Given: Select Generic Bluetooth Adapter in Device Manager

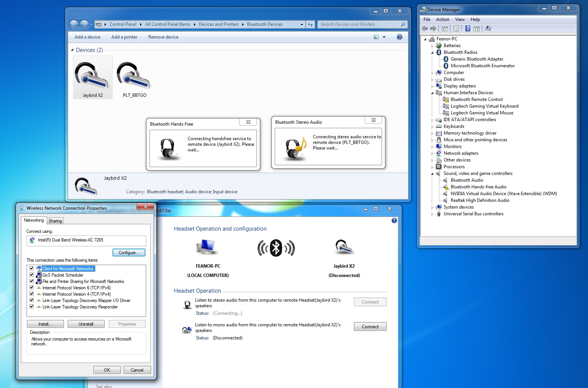Looking at the screenshot, I should click(477, 59).
